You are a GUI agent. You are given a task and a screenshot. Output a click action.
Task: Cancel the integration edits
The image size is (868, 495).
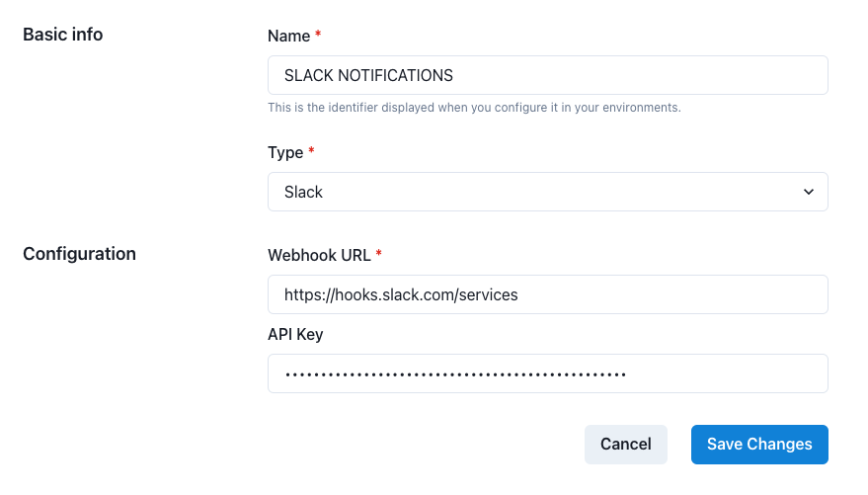point(625,444)
